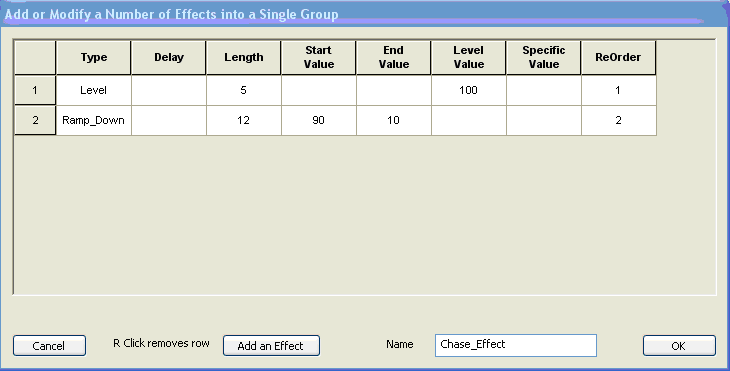
Task: Click the Ramp_Down type cell
Action: pyautogui.click(x=94, y=120)
